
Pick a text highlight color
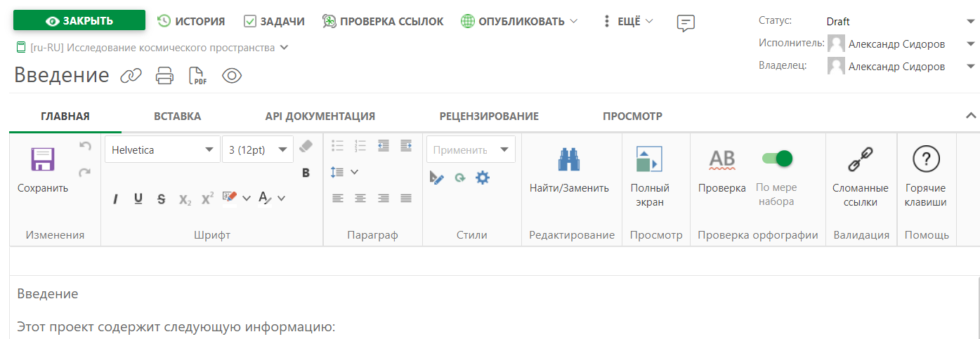(230, 198)
